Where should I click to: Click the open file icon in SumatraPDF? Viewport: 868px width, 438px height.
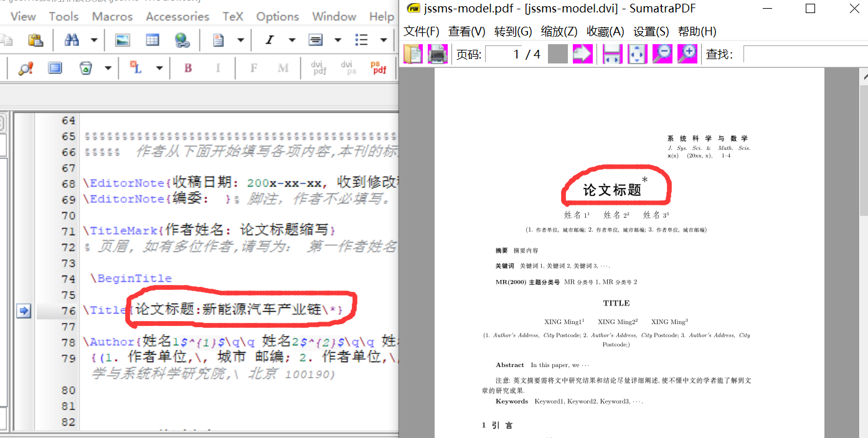click(x=413, y=54)
